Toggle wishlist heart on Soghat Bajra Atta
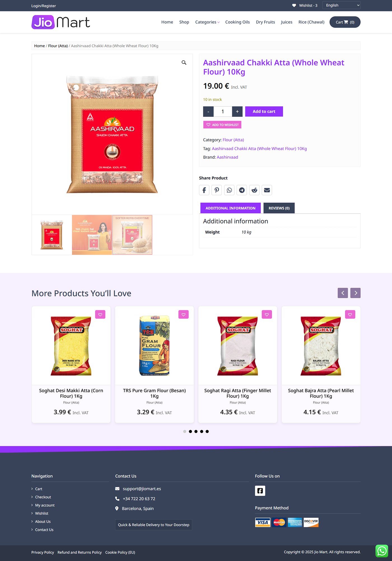Viewport: 392px width, 561px height. (350, 315)
